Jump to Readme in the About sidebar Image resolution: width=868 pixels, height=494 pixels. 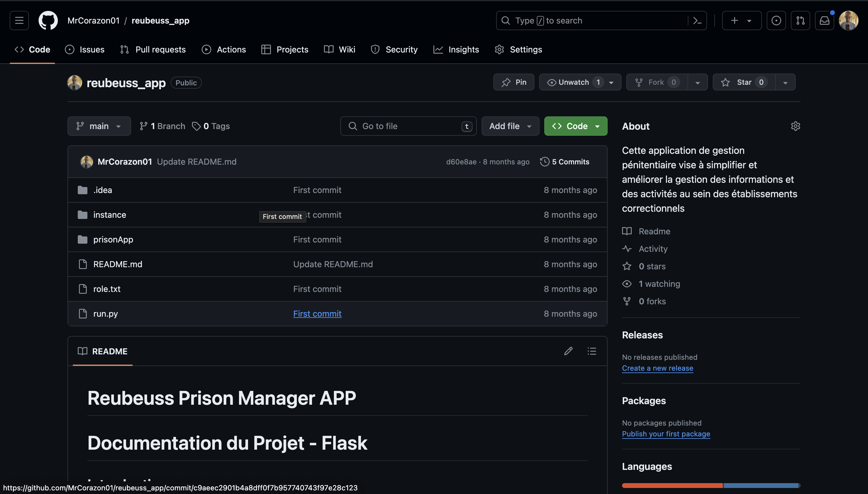pyautogui.click(x=646, y=231)
